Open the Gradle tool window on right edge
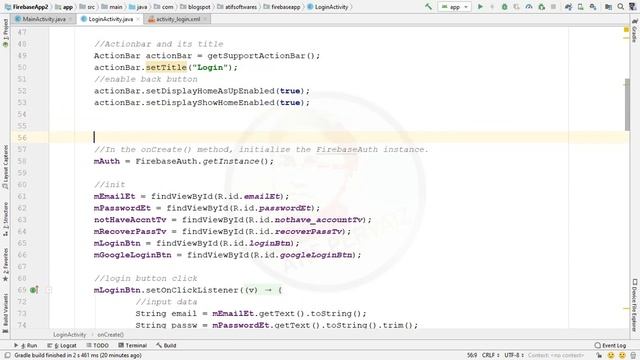Viewport: 640px width, 360px height. coord(634,31)
